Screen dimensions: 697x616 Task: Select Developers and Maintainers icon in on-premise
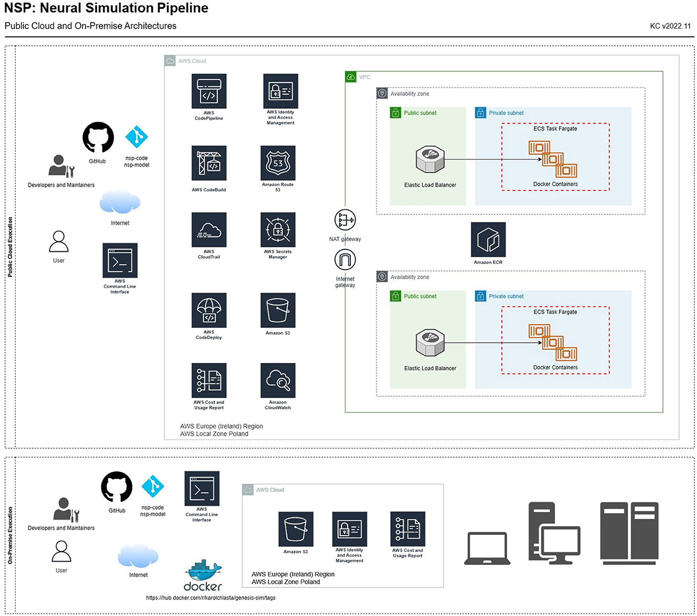coord(66,509)
